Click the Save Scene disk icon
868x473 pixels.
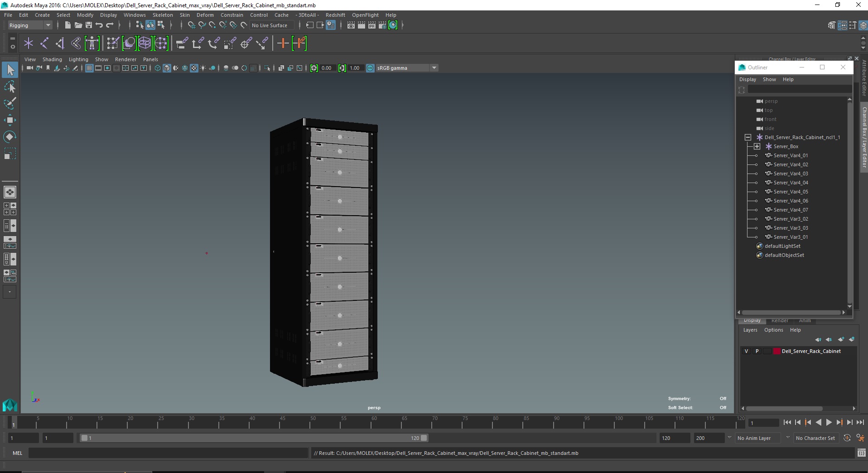[89, 25]
